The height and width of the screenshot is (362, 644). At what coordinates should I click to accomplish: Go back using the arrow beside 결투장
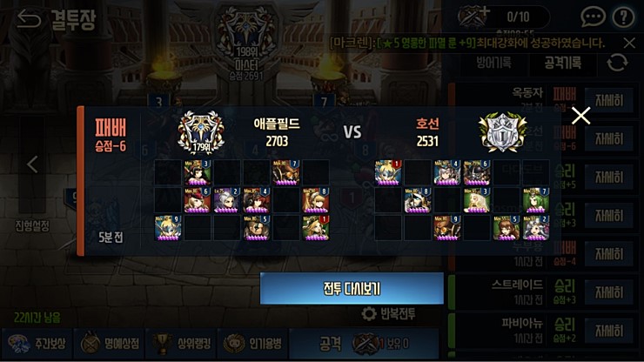coord(29,19)
